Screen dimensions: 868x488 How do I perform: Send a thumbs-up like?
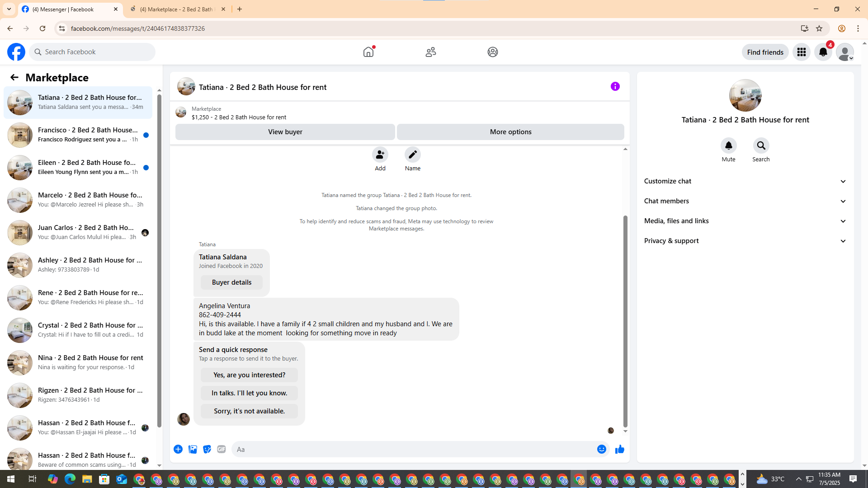[x=619, y=449]
